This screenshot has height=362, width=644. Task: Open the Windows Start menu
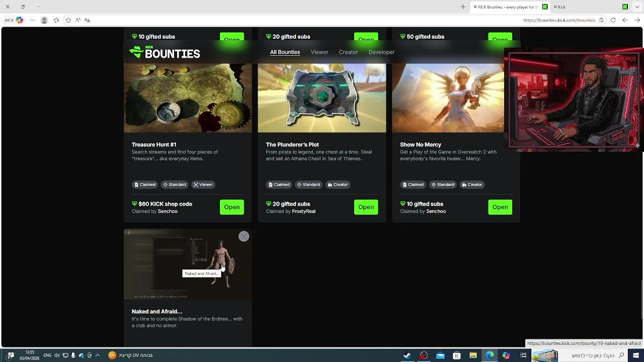coord(636,355)
